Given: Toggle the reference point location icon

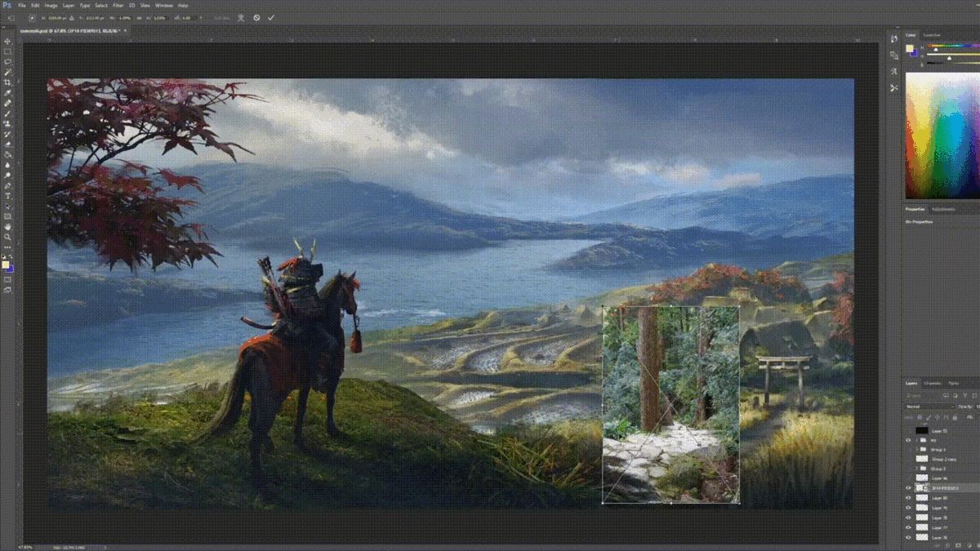Looking at the screenshot, I should pyautogui.click(x=32, y=18).
